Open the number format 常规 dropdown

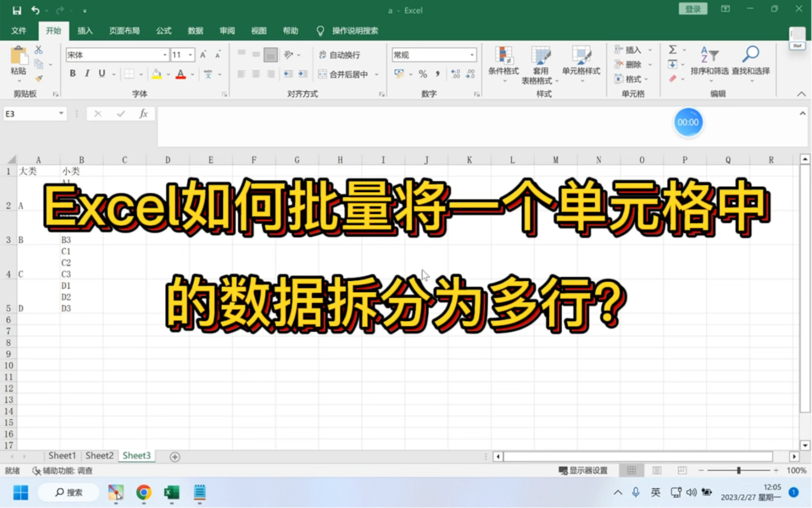(x=472, y=55)
